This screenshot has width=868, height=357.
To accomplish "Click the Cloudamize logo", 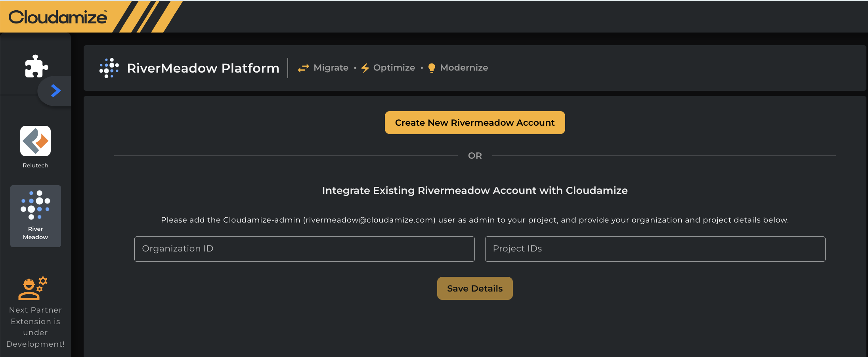I will (x=58, y=17).
